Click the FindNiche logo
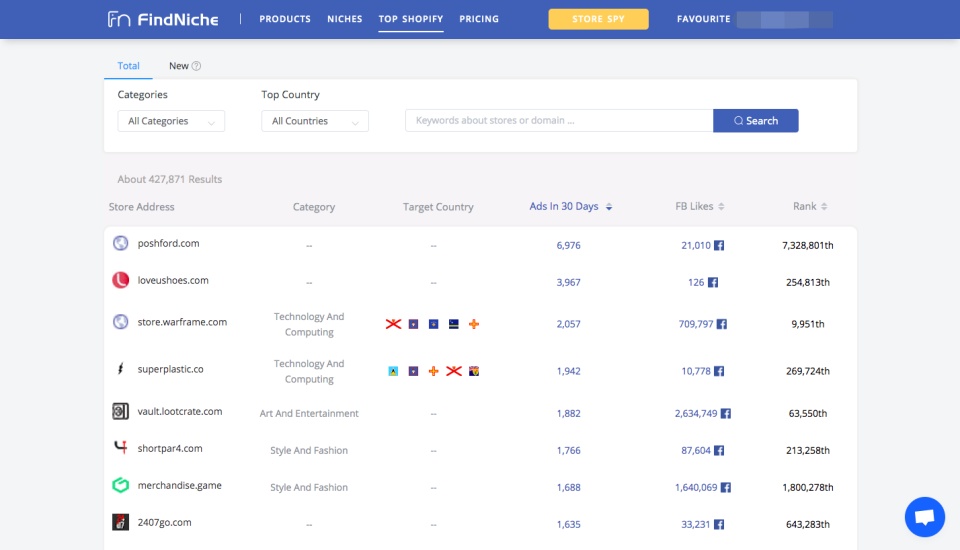The width and height of the screenshot is (960, 550). (162, 19)
